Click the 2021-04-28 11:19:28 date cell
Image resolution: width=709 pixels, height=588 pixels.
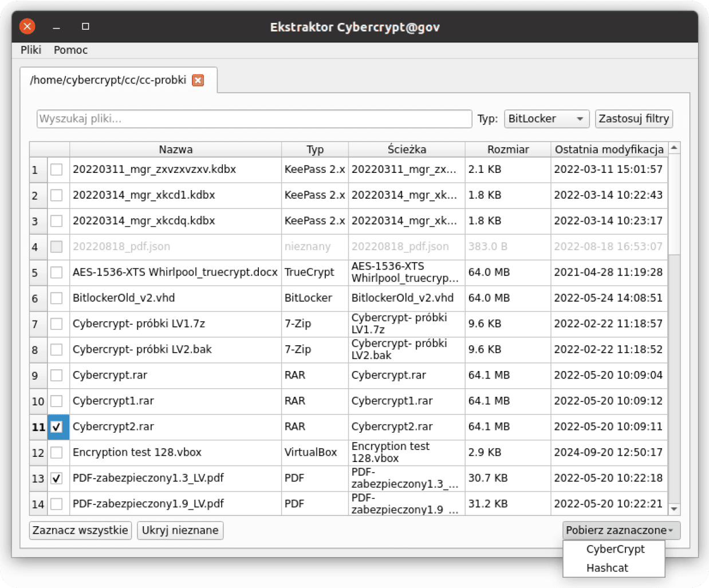[609, 273]
